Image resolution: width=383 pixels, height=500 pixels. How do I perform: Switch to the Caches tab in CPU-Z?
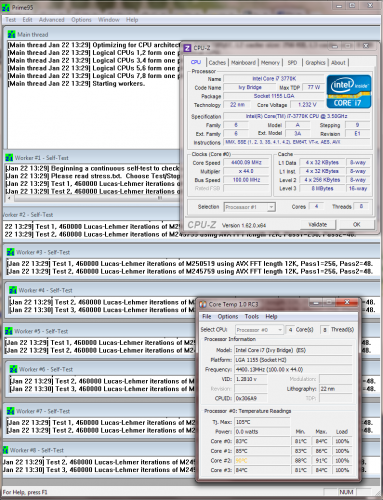(217, 63)
